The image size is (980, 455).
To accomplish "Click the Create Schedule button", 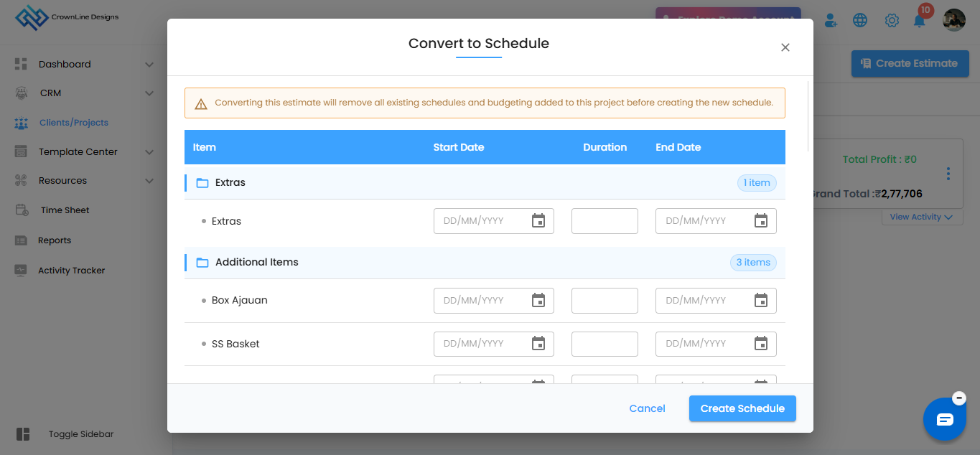I will coord(742,408).
